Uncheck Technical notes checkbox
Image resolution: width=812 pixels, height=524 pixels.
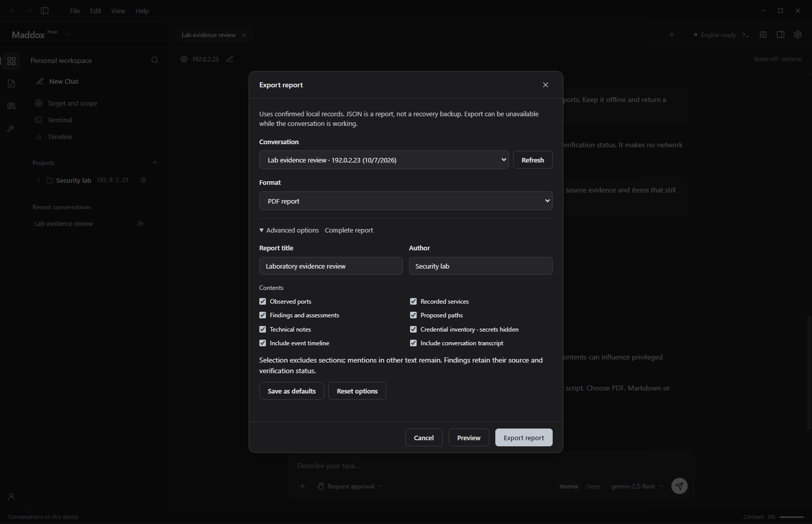tap(262, 329)
